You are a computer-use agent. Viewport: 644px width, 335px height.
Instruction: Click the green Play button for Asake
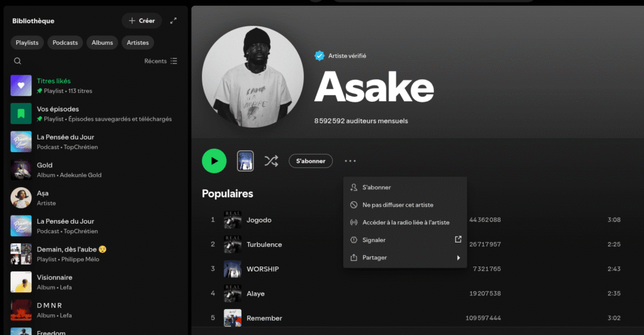click(x=214, y=161)
